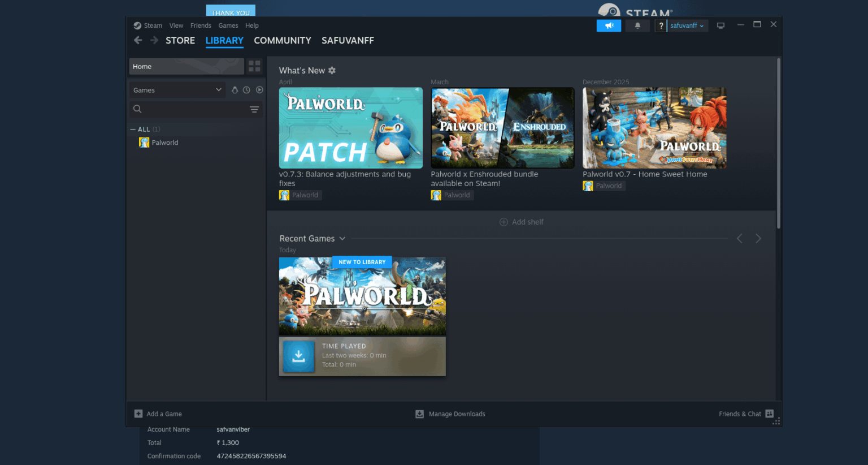Open the Help menu
The height and width of the screenshot is (465, 868).
coord(252,25)
